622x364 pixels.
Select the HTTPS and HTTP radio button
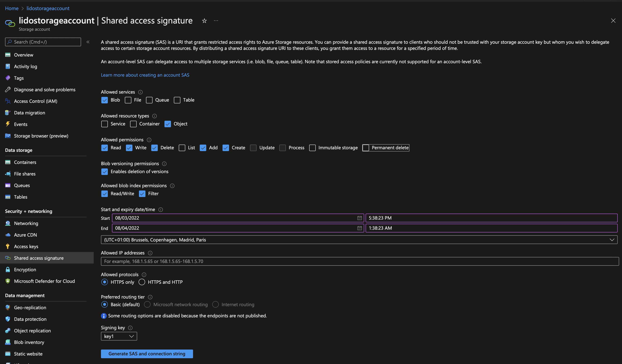point(142,282)
